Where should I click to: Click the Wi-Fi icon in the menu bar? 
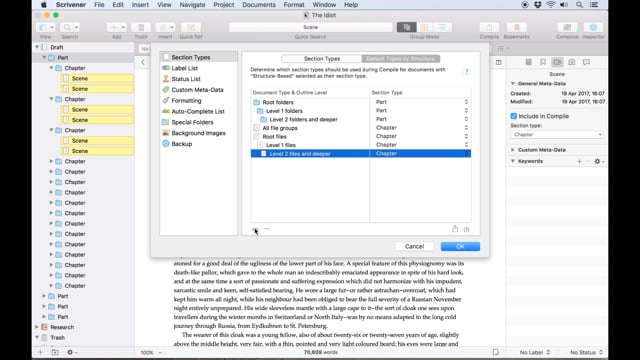(x=551, y=5)
